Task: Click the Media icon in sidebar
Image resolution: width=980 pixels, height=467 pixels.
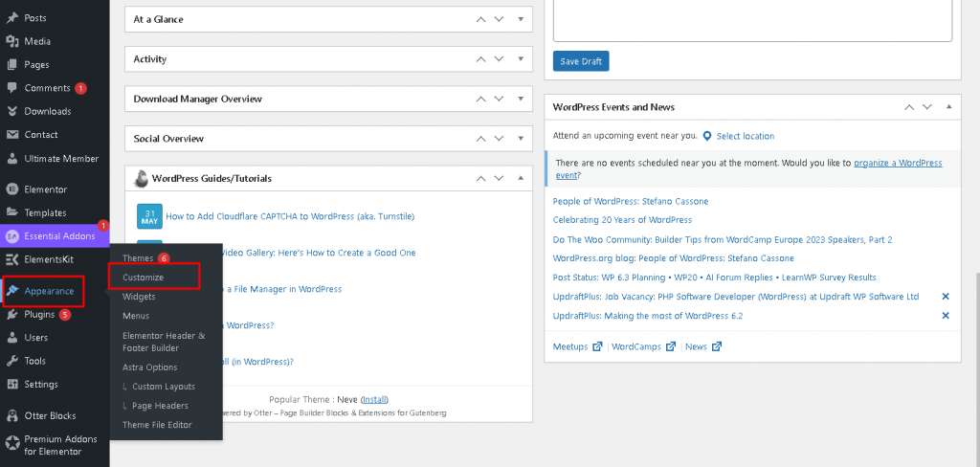Action: tap(12, 41)
